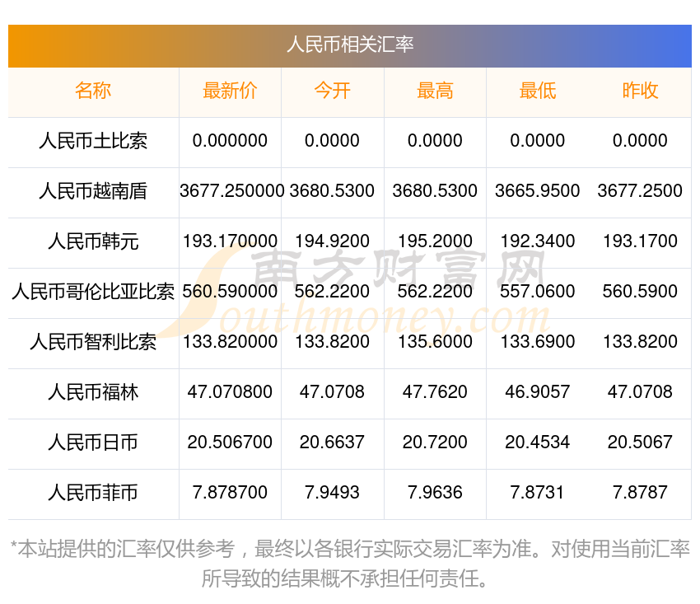The width and height of the screenshot is (700, 604).
Task: Click the value 7.9636
Action: tap(435, 492)
